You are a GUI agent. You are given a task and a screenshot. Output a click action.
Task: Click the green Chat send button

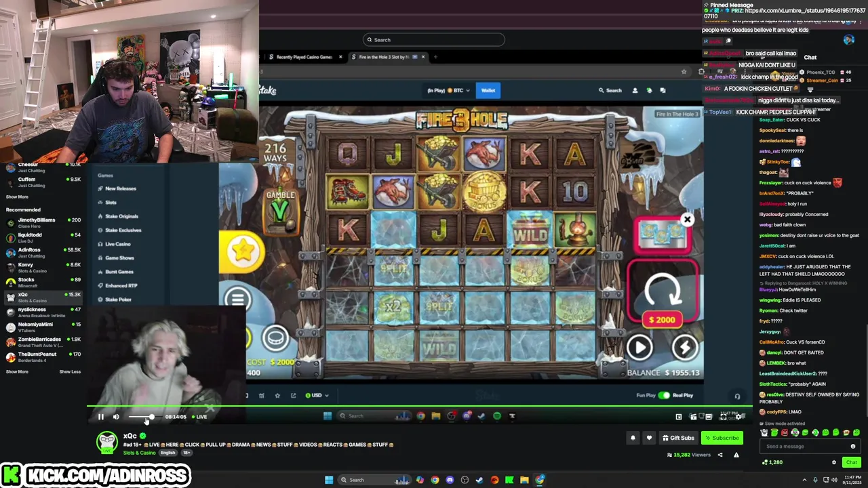pos(851,462)
